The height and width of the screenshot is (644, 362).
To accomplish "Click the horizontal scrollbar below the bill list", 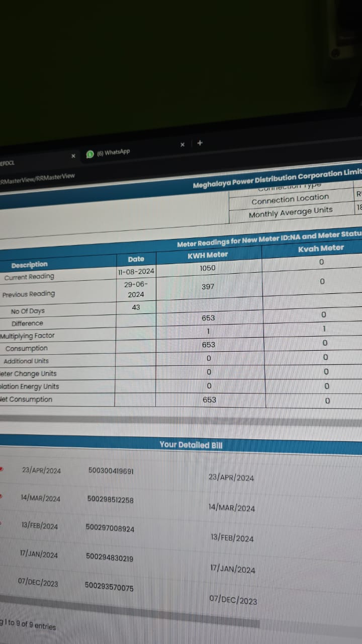I will tap(131, 612).
